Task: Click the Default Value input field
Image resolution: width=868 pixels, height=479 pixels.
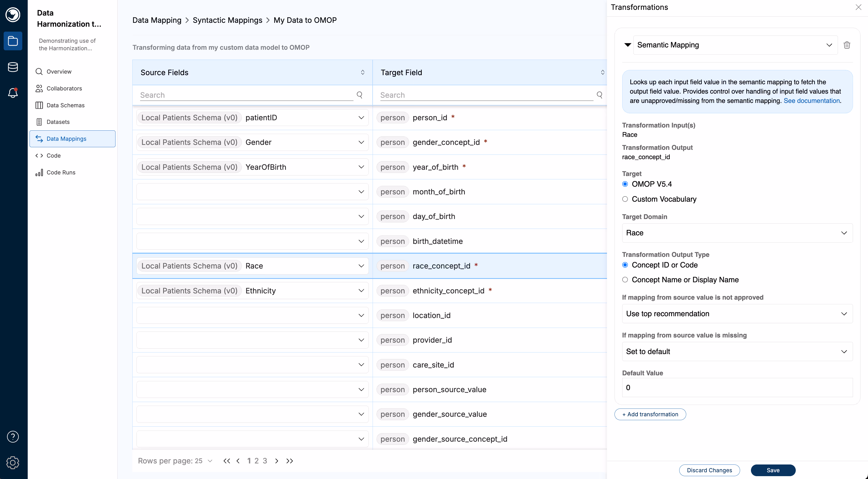Action: click(737, 388)
